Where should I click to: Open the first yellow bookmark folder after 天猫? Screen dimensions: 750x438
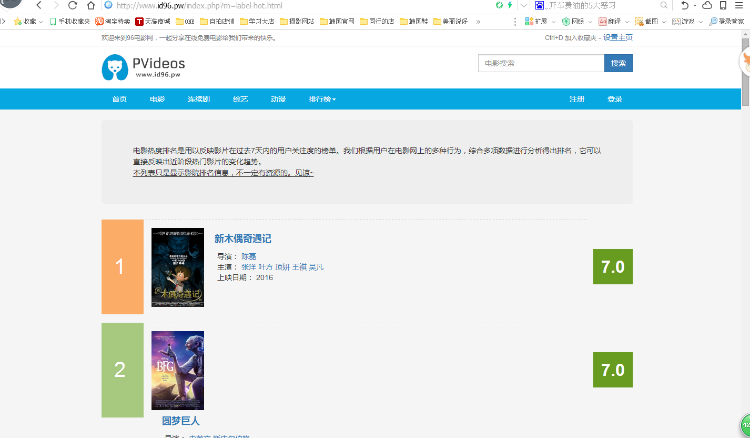(185, 22)
